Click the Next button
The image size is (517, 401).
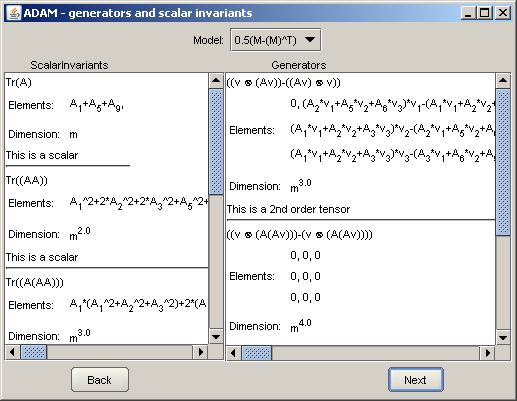(415, 380)
